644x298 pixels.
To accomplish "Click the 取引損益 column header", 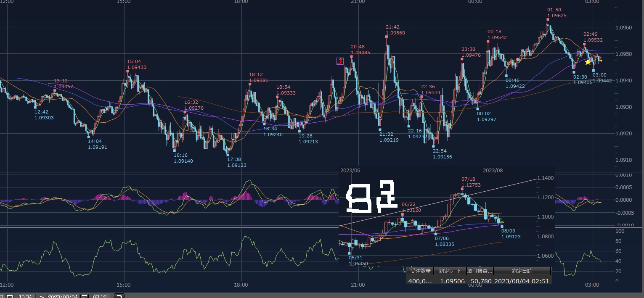I will click(480, 271).
